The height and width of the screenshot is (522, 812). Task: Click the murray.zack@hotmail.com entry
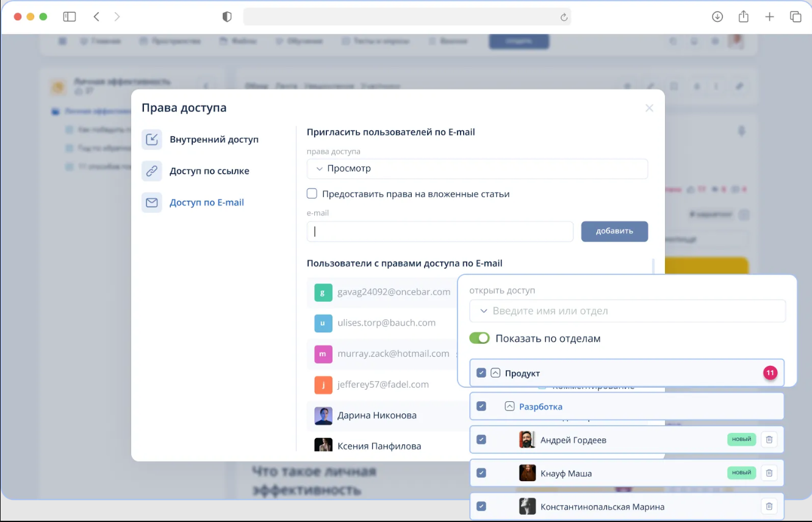(393, 354)
